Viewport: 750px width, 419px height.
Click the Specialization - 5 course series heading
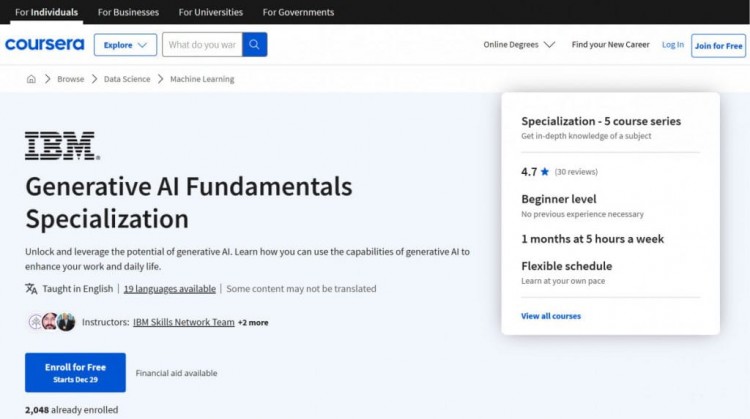pyautogui.click(x=601, y=121)
